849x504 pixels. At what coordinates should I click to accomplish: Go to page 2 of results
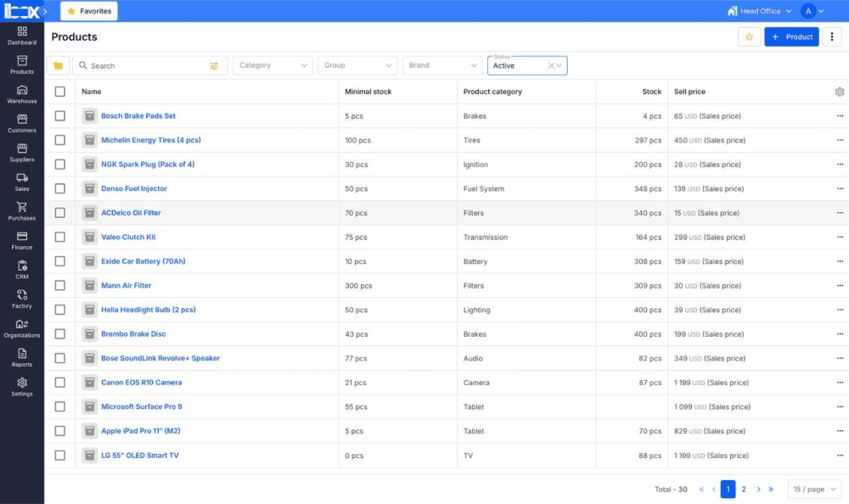[x=744, y=489]
